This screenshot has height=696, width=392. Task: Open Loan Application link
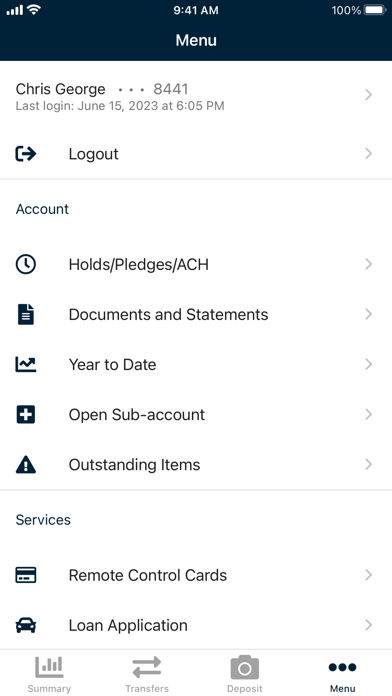[x=196, y=625]
